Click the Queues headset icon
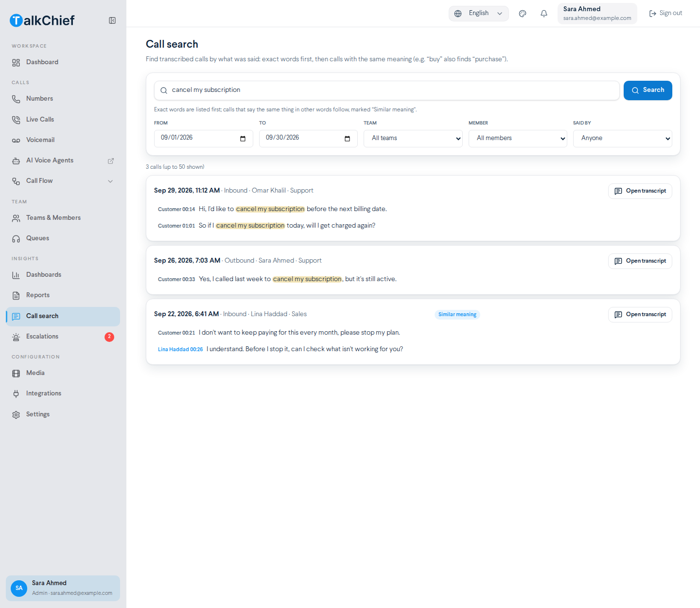Image resolution: width=700 pixels, height=608 pixels. click(16, 239)
